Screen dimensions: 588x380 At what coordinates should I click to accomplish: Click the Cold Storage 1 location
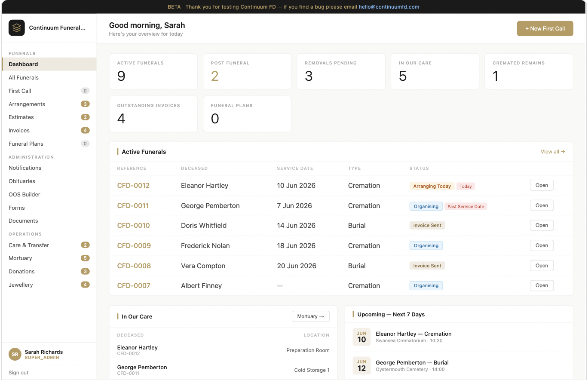click(x=312, y=370)
